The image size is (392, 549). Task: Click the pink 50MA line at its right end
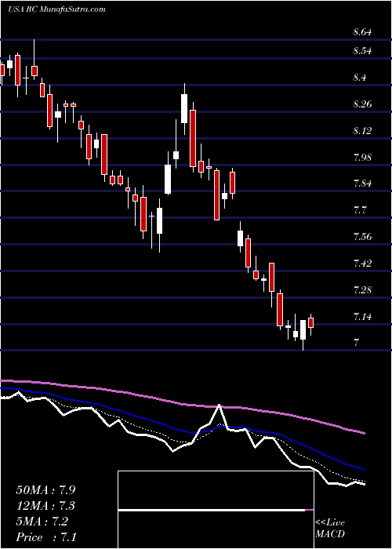tap(362, 433)
